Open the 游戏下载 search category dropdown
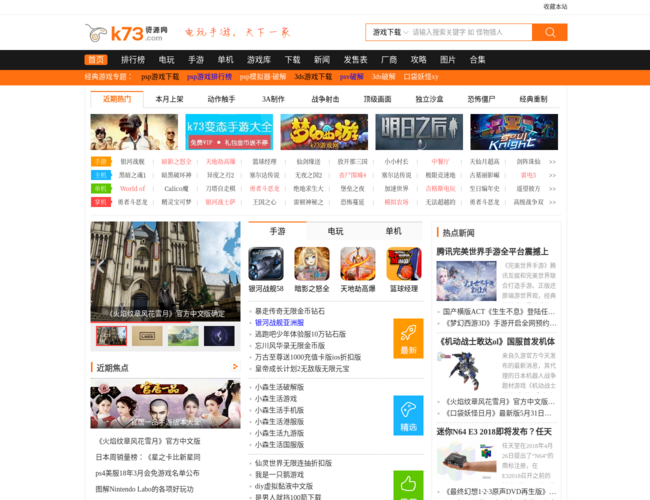This screenshot has width=650, height=500. 390,32
